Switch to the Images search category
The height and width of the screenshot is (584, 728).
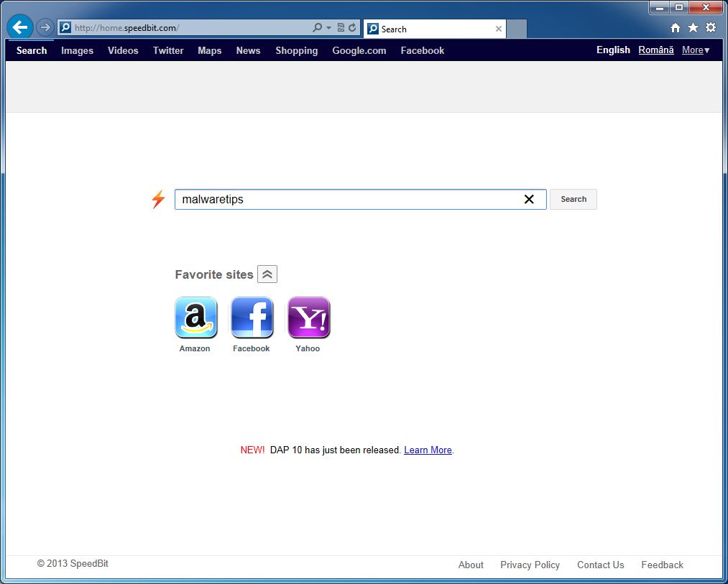[77, 50]
